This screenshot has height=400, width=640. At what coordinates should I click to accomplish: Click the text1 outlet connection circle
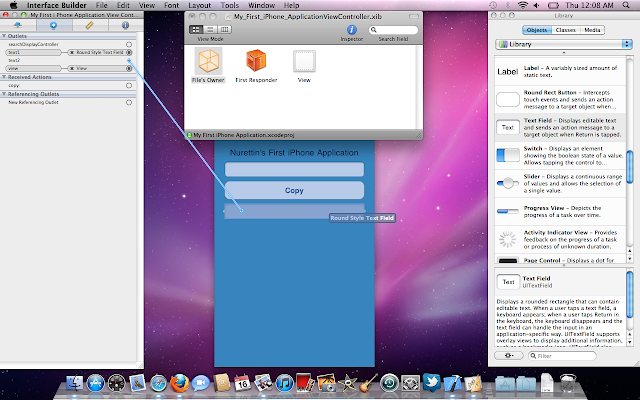[x=129, y=52]
